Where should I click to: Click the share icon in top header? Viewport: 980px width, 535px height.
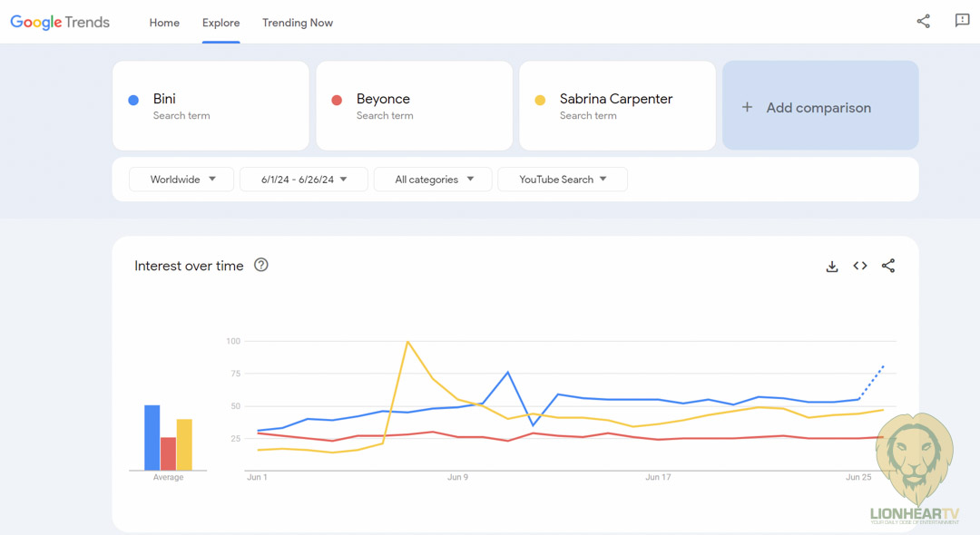(x=923, y=21)
